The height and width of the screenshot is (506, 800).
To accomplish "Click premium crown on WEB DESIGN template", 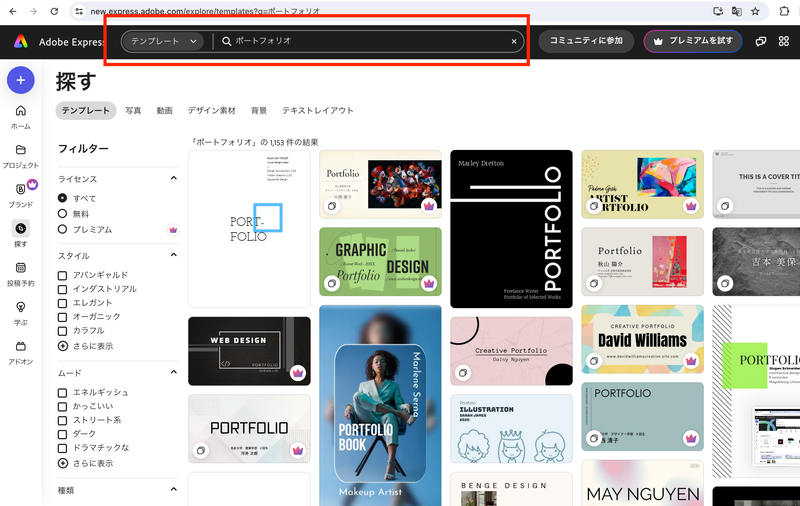I will tap(298, 373).
